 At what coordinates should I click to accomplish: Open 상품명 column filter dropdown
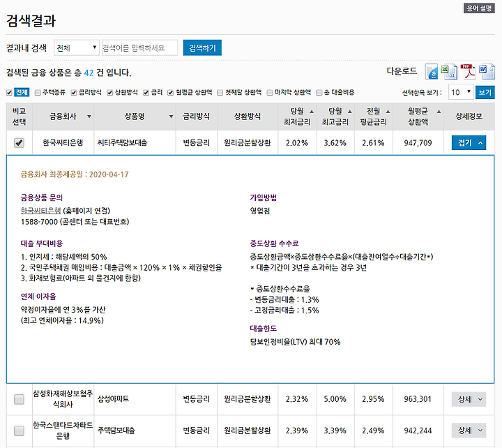pyautogui.click(x=171, y=117)
